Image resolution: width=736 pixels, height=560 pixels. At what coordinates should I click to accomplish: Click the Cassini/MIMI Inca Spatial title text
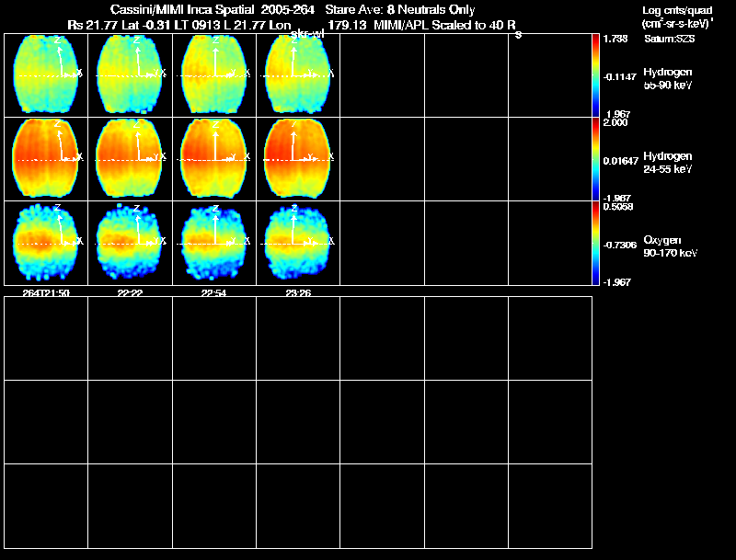click(182, 9)
